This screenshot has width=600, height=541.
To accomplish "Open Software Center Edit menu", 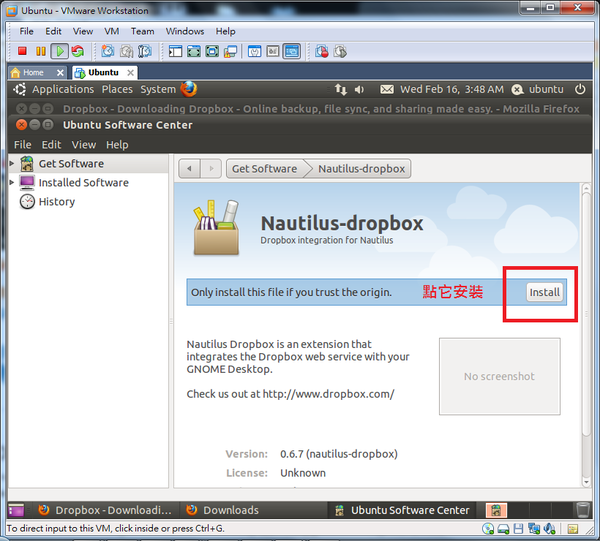I will (x=51, y=145).
